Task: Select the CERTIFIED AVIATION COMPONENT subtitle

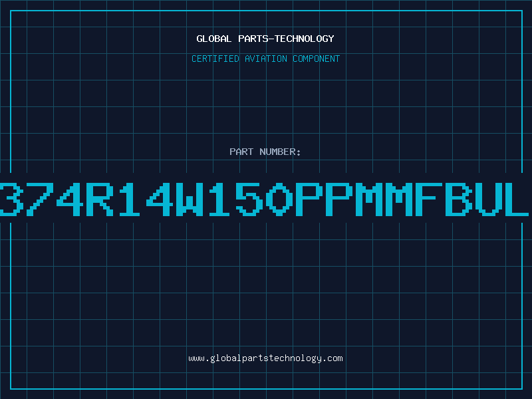Action: pyautogui.click(x=265, y=59)
